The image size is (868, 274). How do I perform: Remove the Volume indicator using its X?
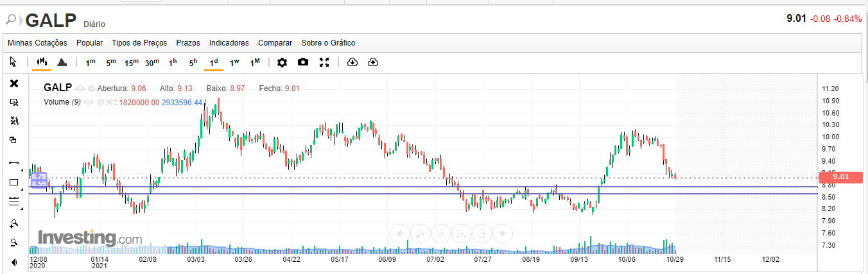pyautogui.click(x=109, y=102)
